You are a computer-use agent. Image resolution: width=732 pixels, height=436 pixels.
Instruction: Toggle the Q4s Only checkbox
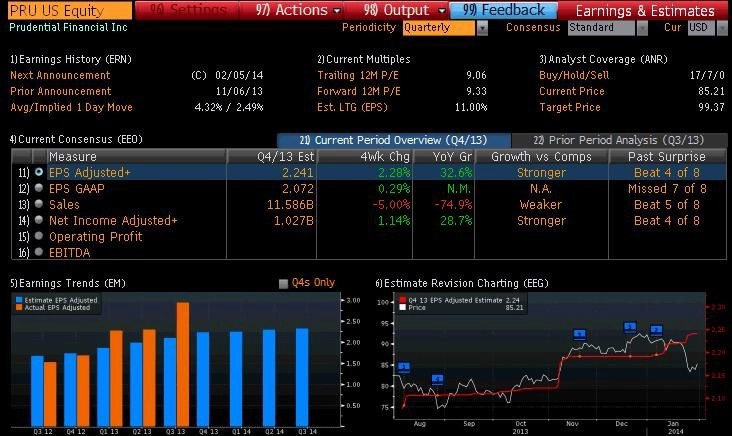[283, 283]
